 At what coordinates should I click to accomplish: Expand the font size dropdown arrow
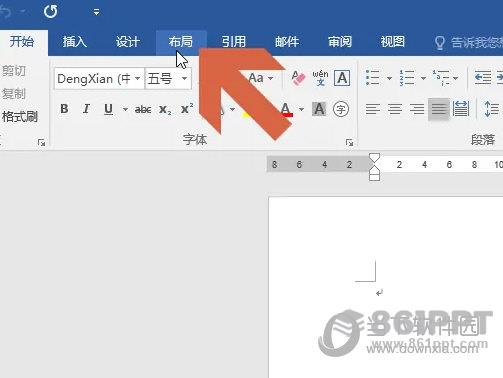pos(184,79)
